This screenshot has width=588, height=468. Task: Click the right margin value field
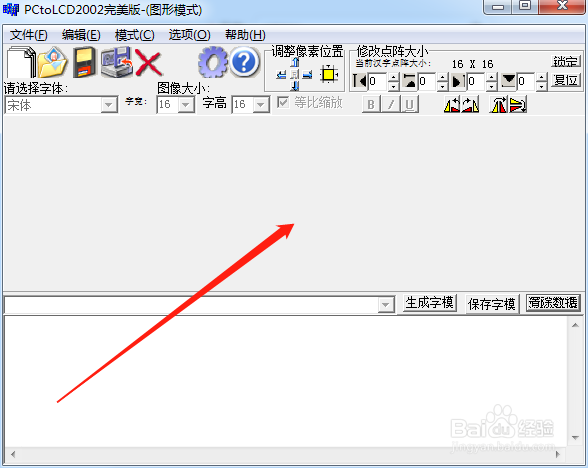(x=477, y=81)
